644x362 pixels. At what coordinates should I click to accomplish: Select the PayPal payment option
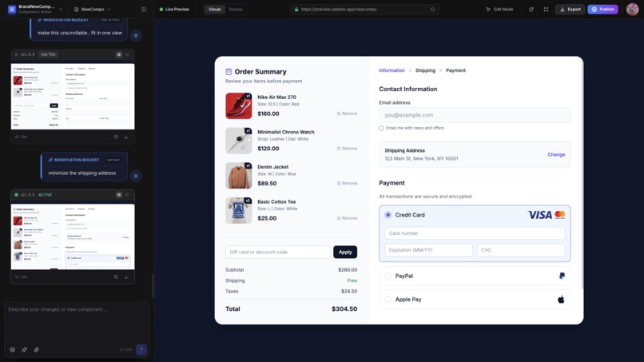click(x=388, y=276)
